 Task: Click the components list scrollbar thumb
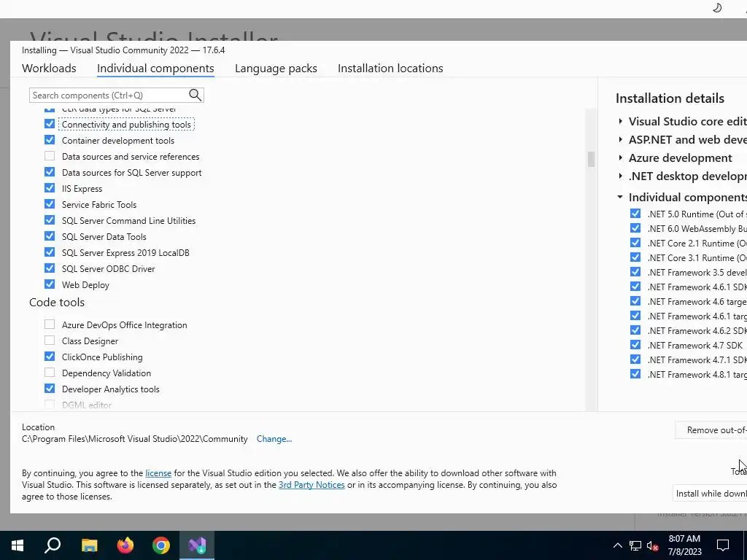(591, 159)
